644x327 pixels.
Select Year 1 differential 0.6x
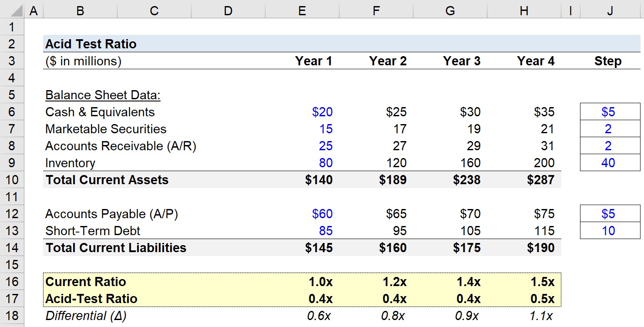tap(319, 316)
